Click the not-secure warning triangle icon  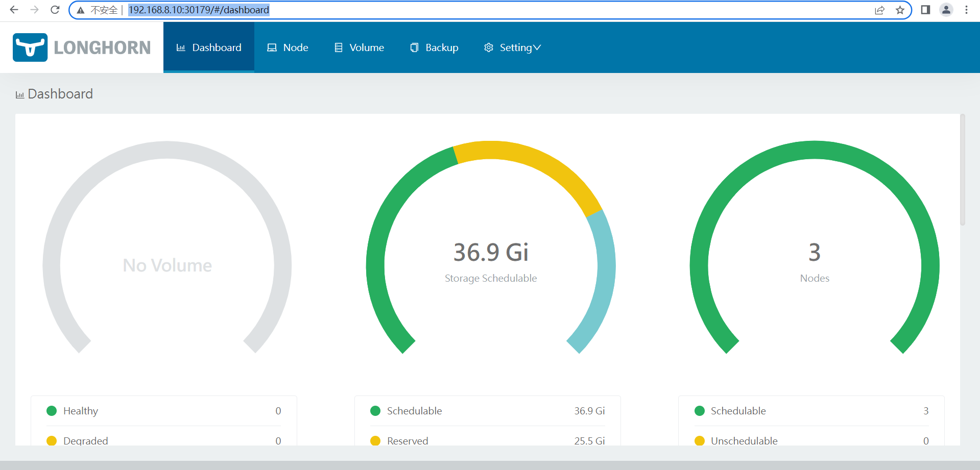click(81, 10)
